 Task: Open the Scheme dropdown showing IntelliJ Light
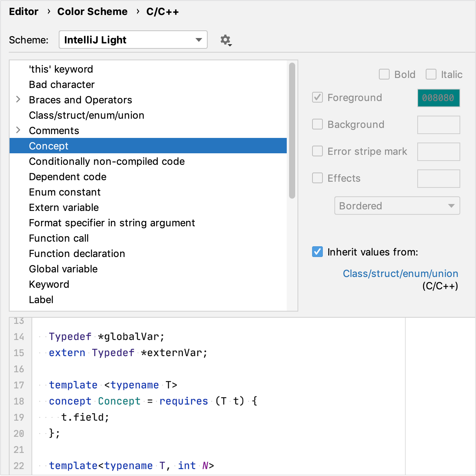point(133,40)
